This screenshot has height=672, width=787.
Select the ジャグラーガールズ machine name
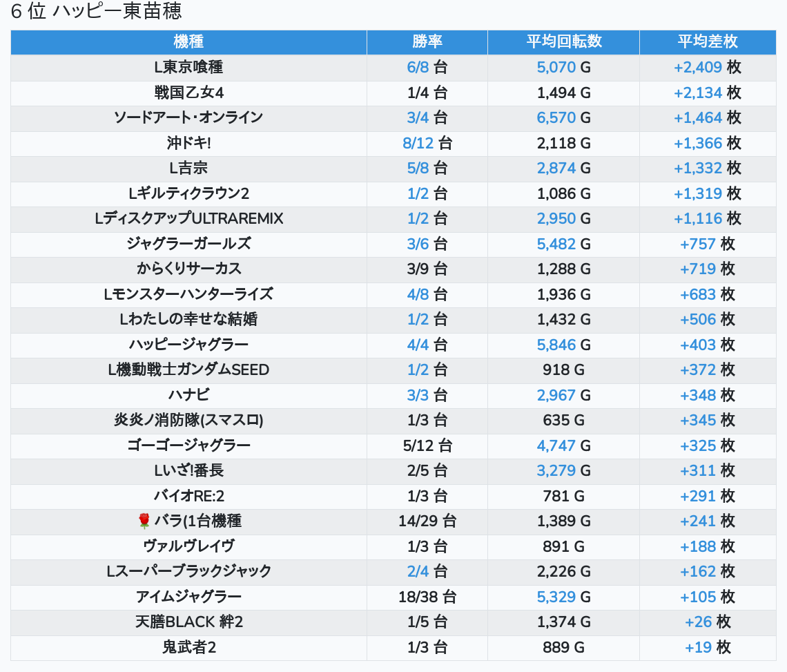188,244
